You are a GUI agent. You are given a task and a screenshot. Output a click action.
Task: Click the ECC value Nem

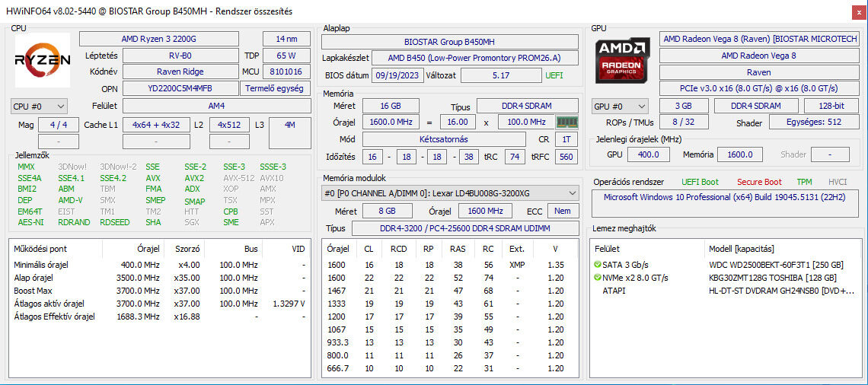click(563, 211)
